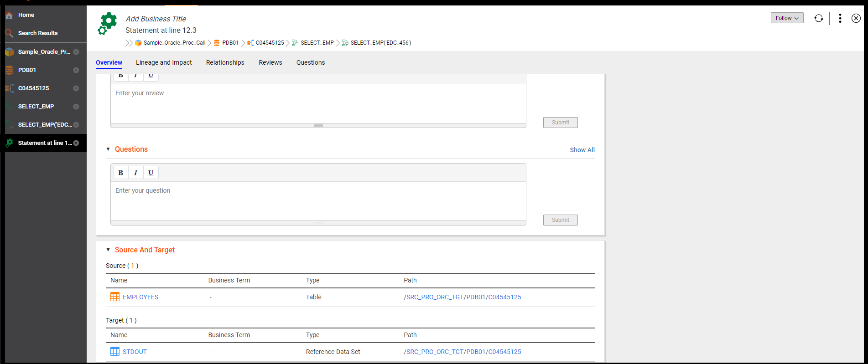Image resolution: width=868 pixels, height=364 pixels.
Task: Open Sample_Oracle_Proc_Call in the breadcrumb
Action: pos(175,43)
